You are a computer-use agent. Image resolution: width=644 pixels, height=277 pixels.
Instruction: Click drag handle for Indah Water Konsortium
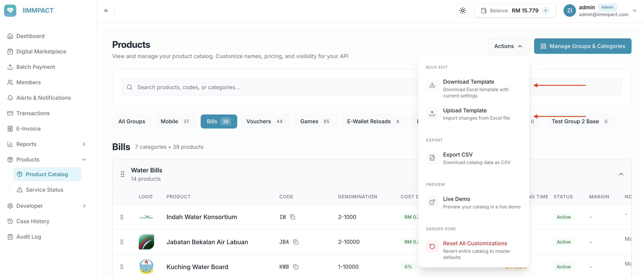[122, 217]
